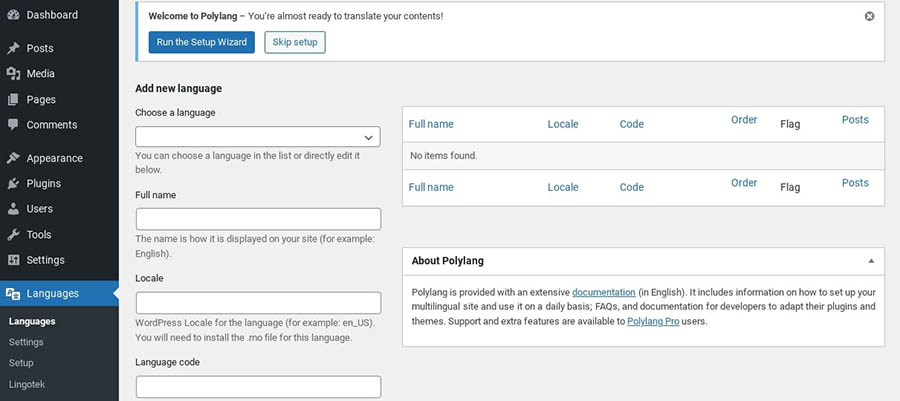This screenshot has height=401, width=900.
Task: Open the Setup submenu under Languages
Action: (x=21, y=363)
